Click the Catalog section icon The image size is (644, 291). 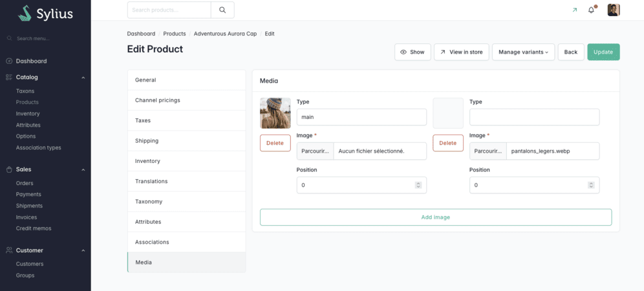tap(9, 77)
